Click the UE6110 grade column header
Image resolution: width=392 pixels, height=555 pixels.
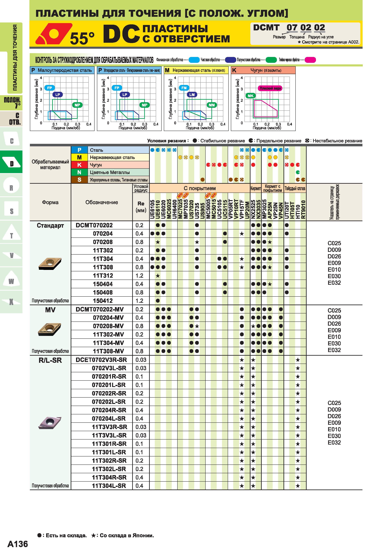click(158, 209)
